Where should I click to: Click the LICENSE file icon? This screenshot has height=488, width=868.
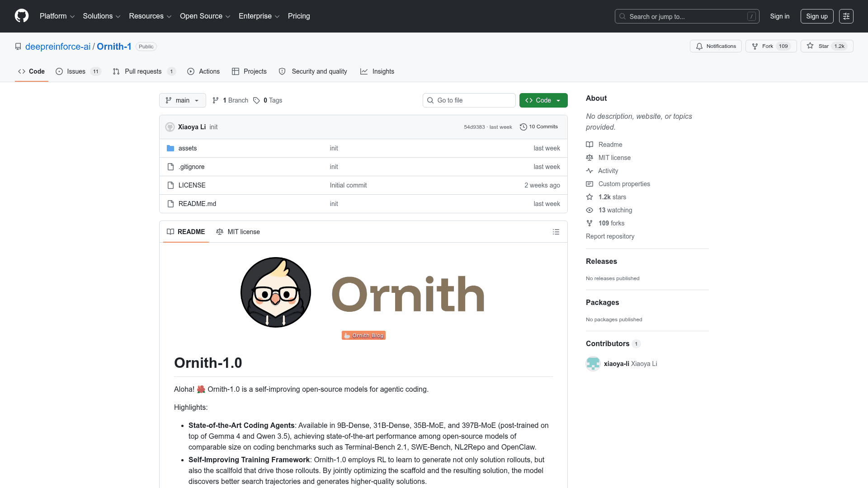[x=170, y=185]
